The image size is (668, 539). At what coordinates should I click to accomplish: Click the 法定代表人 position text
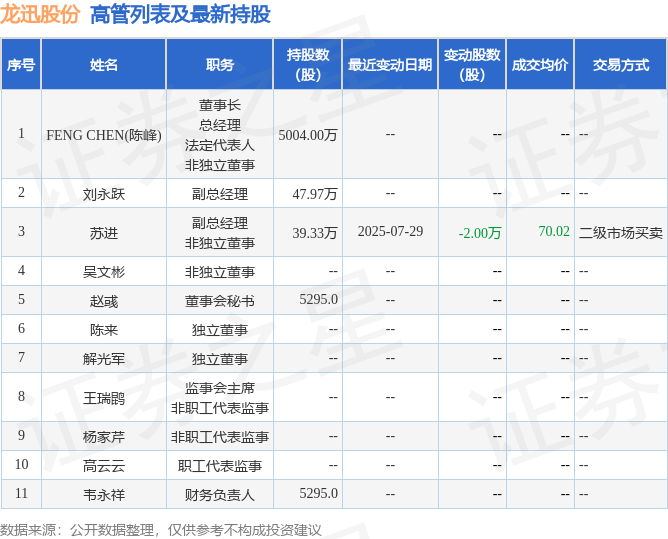[x=219, y=145]
